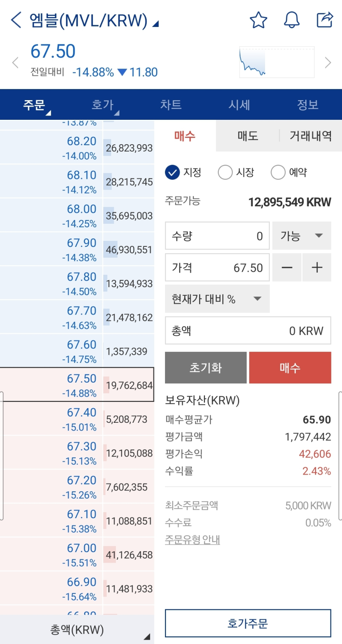Choose the 시장 market order type
Screen dimensions: 342x644
point(225,172)
